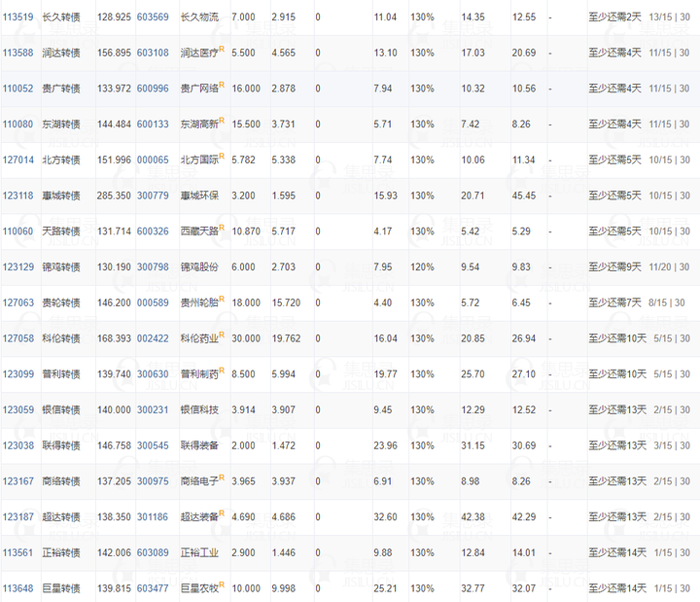
Task: Open stock code 300231 link
Action: point(153,410)
